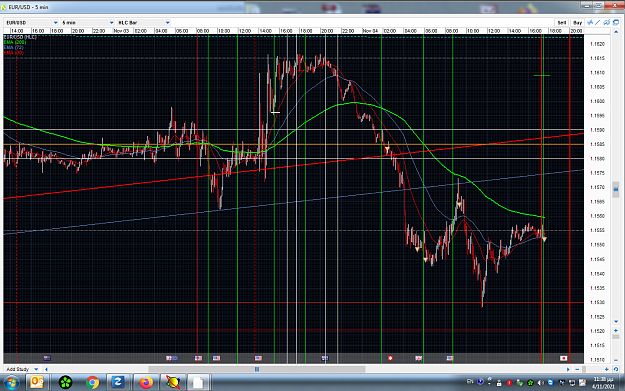625x391 pixels.
Task: Click the Buy button
Action: pos(577,23)
